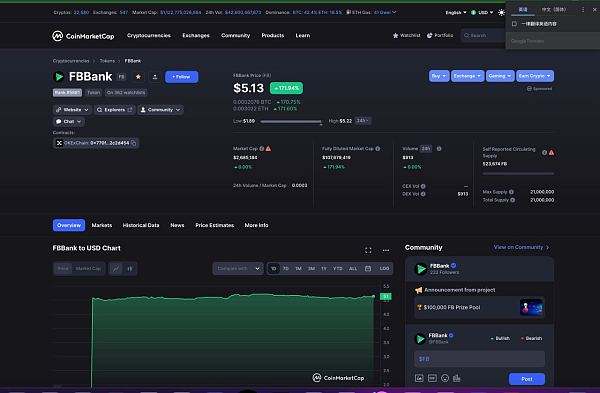Open the USD currency dropdown
Viewport: 600px width, 393px height.
(482, 13)
